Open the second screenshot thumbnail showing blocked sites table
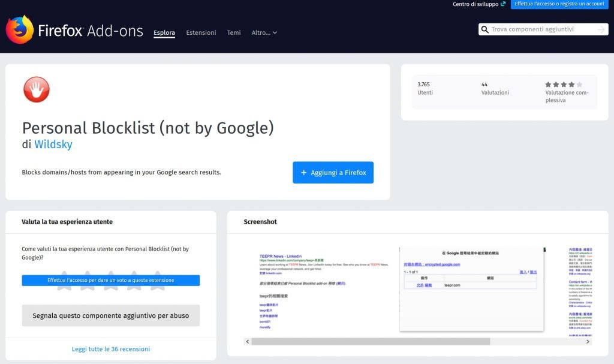Viewport: 614px width, 364px height. [472, 290]
